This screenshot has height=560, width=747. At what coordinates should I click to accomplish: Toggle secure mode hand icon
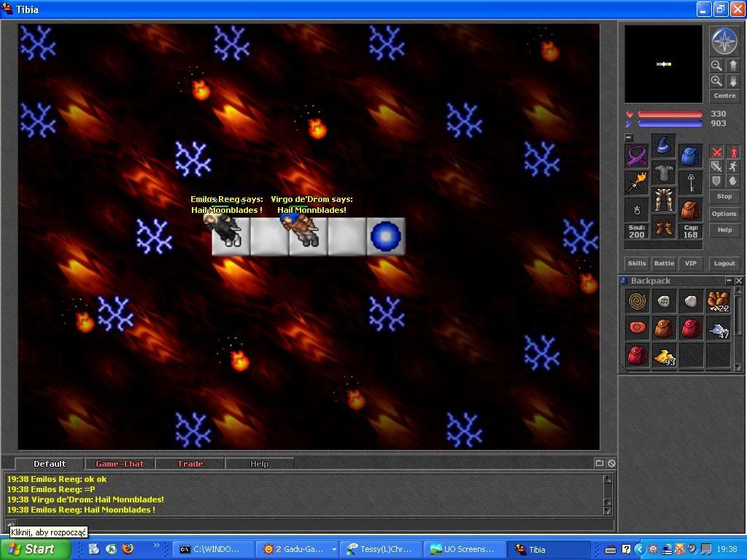[x=732, y=181]
